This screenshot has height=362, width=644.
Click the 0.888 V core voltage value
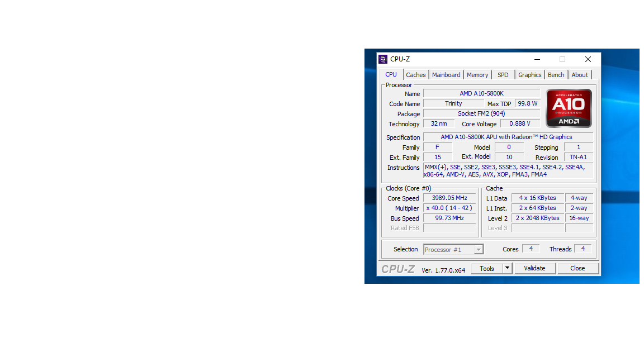point(520,124)
